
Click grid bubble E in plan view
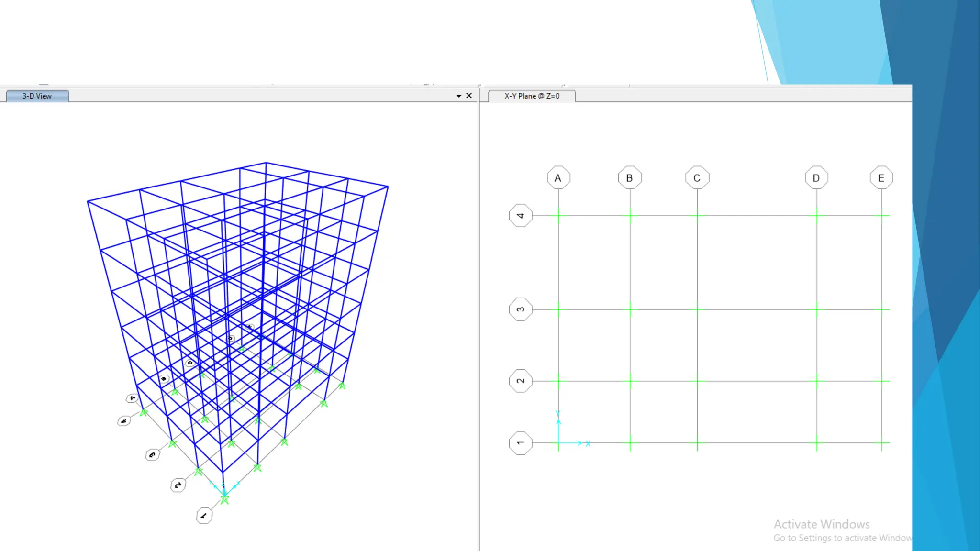coord(881,178)
